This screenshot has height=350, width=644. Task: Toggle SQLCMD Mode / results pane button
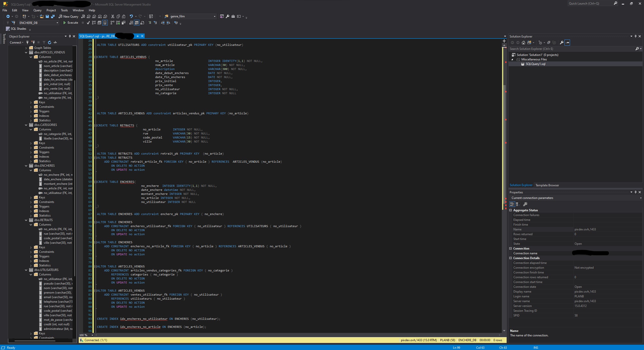(105, 23)
